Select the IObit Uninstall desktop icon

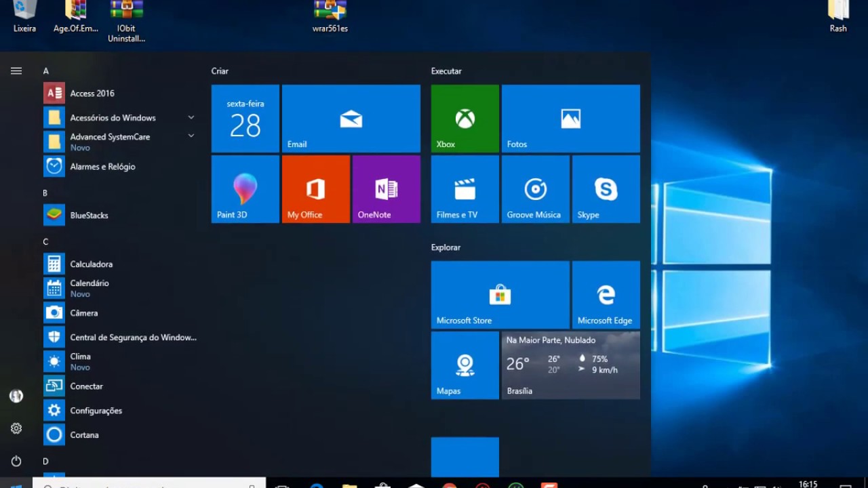tap(126, 22)
